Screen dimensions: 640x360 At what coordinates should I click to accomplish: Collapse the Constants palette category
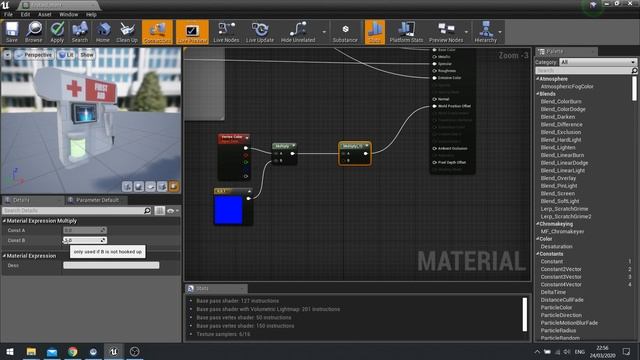538,254
